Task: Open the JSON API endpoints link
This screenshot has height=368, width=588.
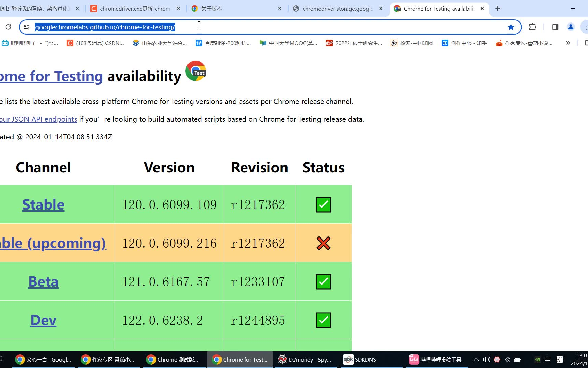Action: click(x=38, y=119)
